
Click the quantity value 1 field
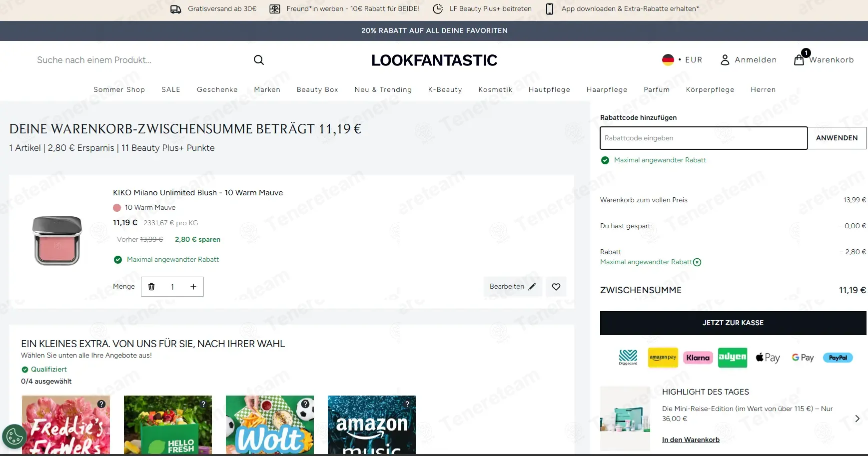tap(172, 287)
